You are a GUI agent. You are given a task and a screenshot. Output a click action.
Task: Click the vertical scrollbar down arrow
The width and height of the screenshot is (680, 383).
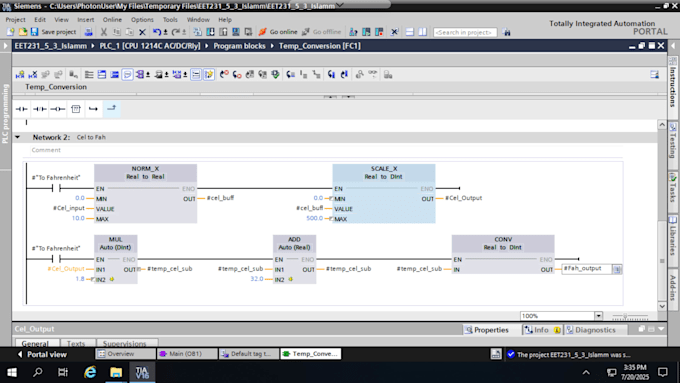pyautogui.click(x=662, y=306)
